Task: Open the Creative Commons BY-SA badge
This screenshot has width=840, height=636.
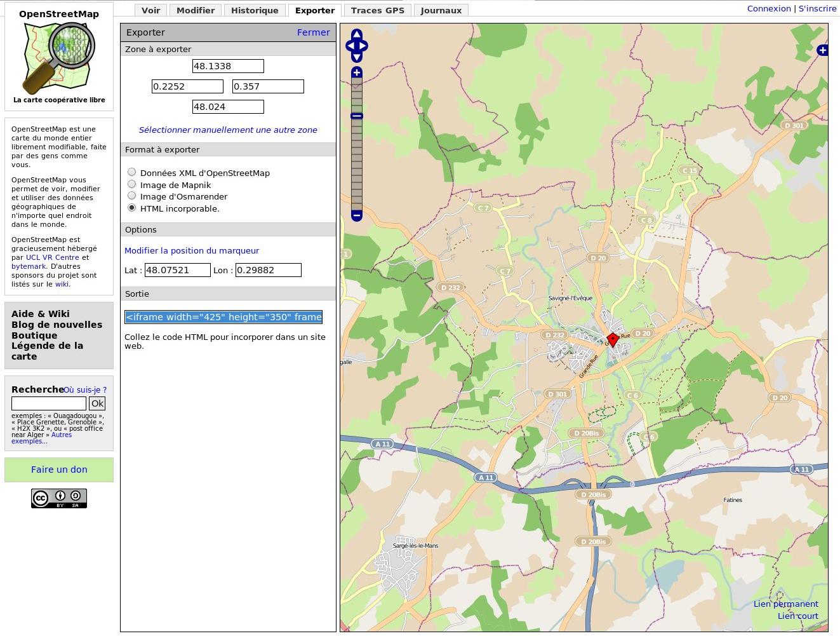Action: [x=59, y=498]
